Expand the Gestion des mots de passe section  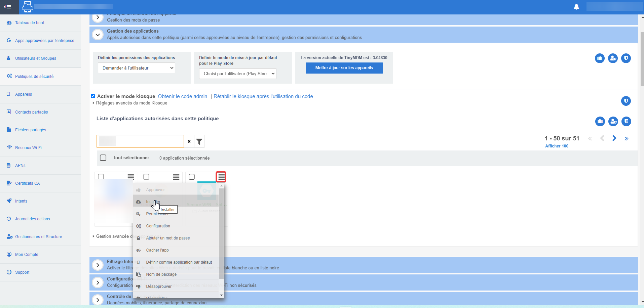98,17
